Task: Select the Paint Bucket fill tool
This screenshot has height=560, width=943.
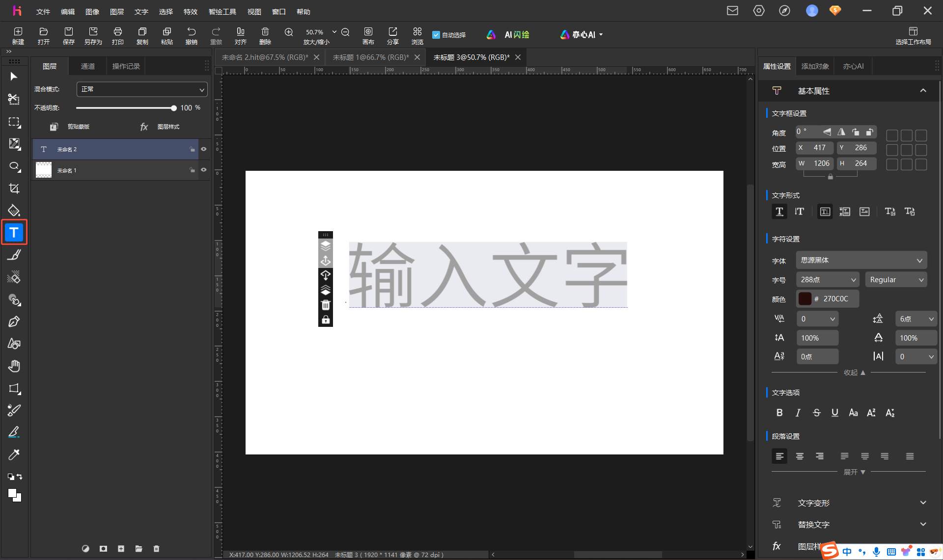Action: click(14, 210)
